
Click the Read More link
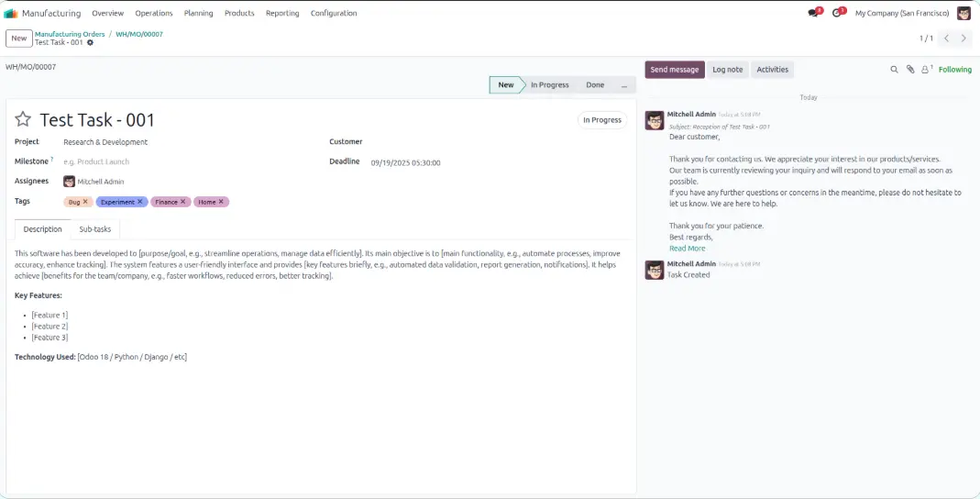point(687,249)
